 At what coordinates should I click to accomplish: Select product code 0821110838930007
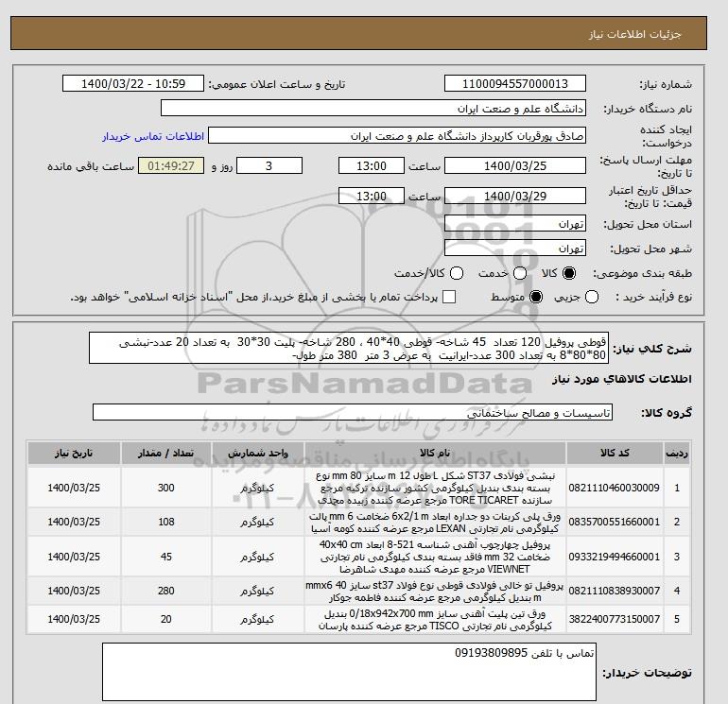coord(615,591)
